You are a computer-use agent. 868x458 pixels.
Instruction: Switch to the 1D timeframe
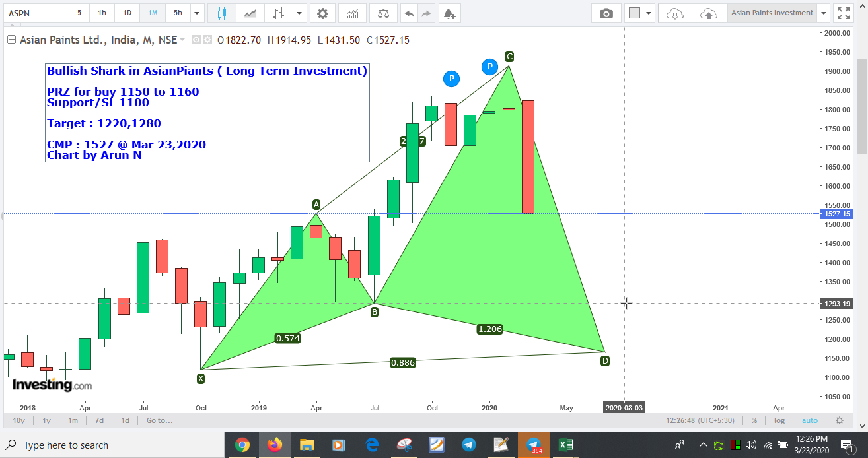tap(127, 13)
